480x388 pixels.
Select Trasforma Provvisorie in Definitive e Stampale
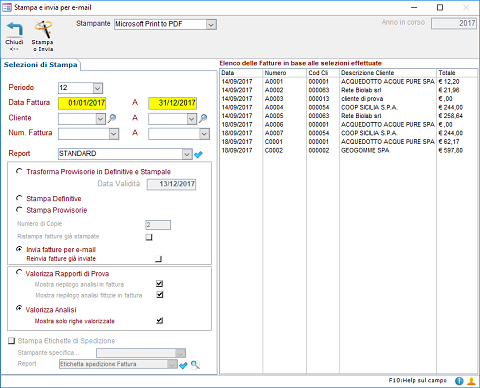click(x=19, y=171)
